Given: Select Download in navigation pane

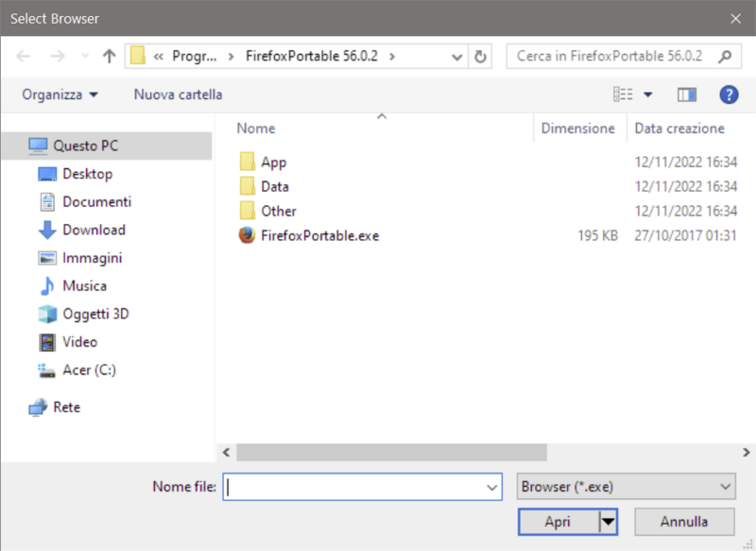Looking at the screenshot, I should pos(94,230).
